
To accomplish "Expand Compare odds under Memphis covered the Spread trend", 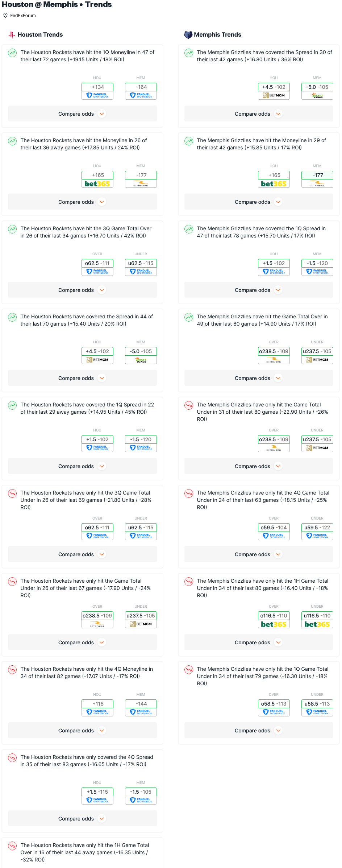I will pyautogui.click(x=259, y=114).
